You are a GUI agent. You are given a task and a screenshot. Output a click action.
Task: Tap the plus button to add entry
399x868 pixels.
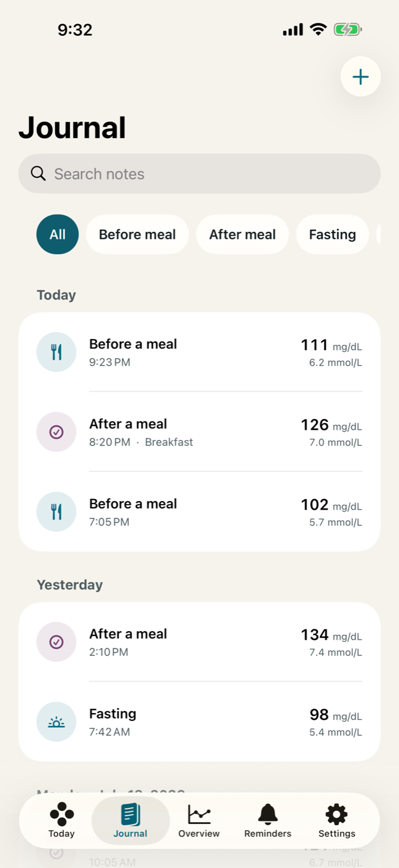[361, 76]
